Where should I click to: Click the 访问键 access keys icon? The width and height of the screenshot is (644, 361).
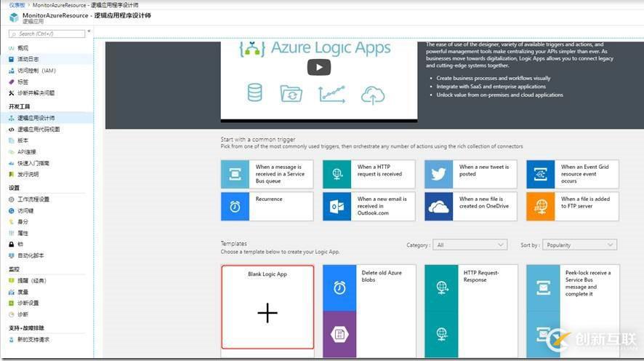[x=11, y=211]
